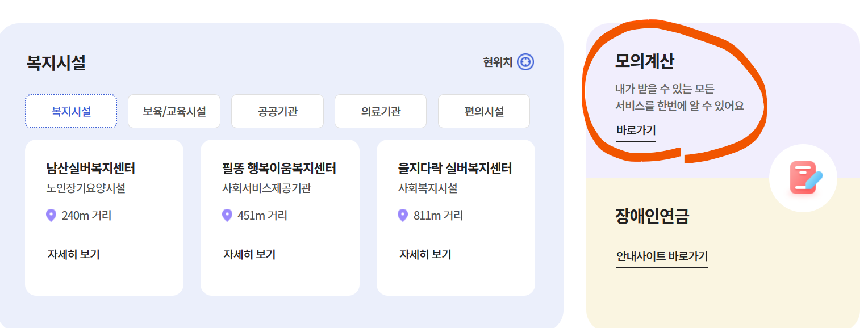The width and height of the screenshot is (868, 328).
Task: Select the active 복지시설 filter tab
Action: coord(70,111)
